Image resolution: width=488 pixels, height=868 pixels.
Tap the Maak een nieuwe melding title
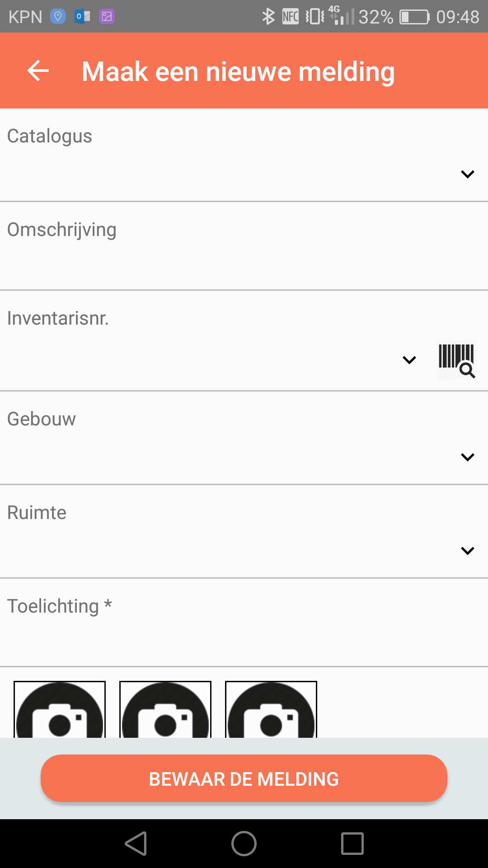238,71
